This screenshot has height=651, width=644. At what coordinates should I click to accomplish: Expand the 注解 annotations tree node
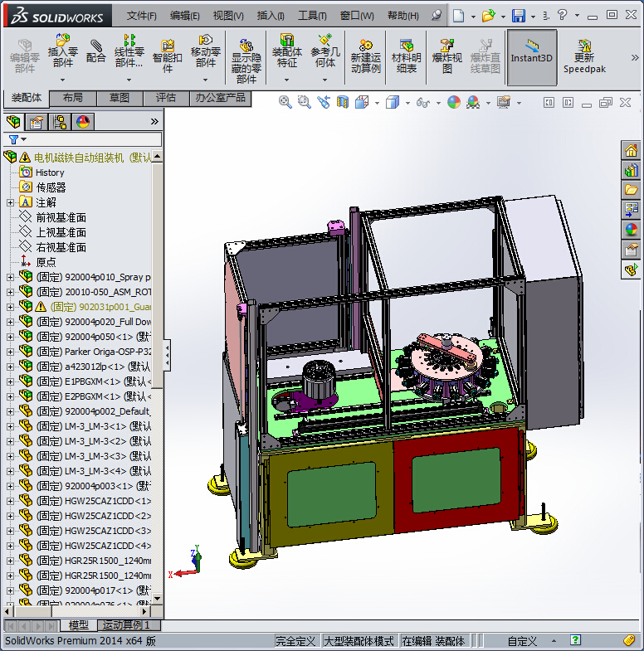(x=11, y=202)
